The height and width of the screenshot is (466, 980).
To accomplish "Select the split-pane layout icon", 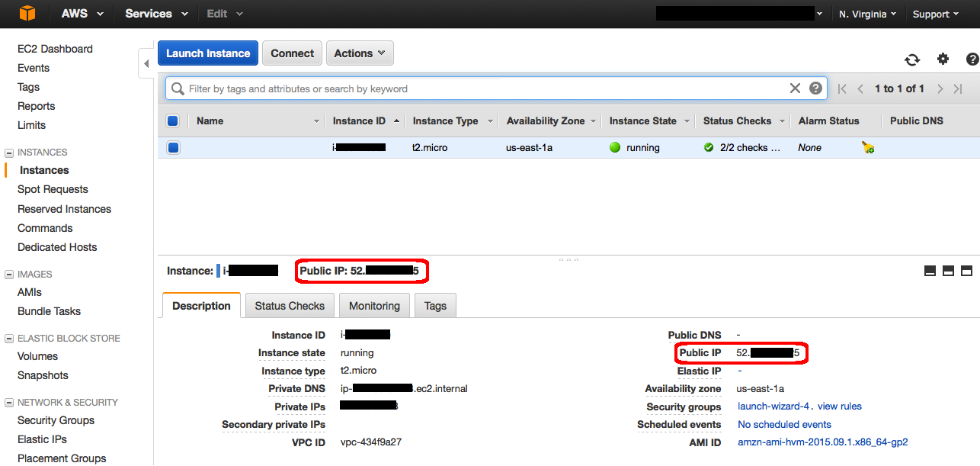I will (x=948, y=271).
